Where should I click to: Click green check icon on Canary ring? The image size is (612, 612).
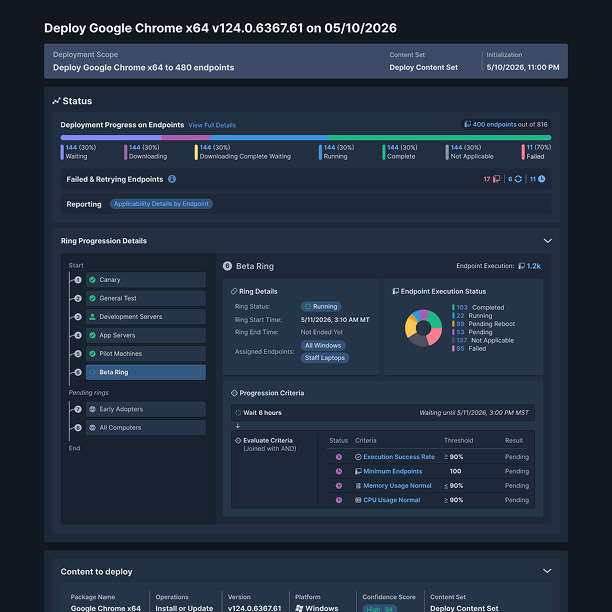coord(93,280)
